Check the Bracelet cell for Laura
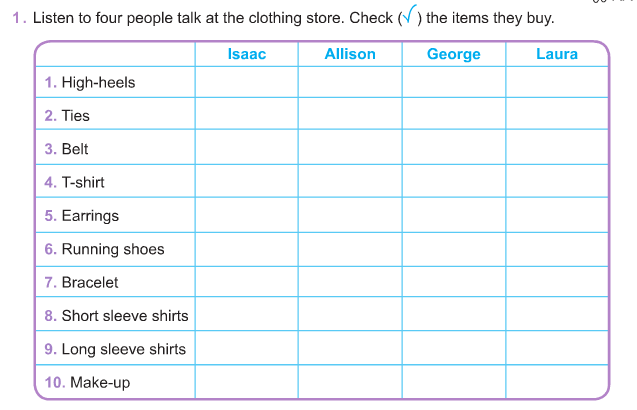This screenshot has height=410, width=637. coord(557,282)
